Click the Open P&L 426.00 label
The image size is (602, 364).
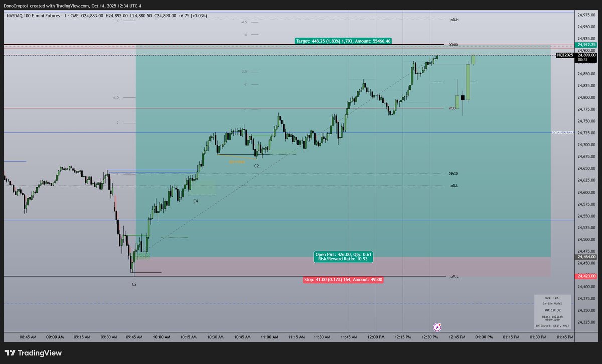[x=343, y=256]
